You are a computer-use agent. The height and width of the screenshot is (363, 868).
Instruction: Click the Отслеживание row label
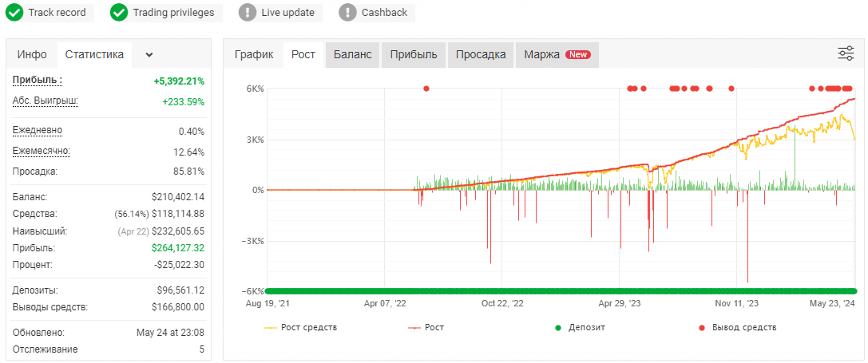click(x=45, y=349)
